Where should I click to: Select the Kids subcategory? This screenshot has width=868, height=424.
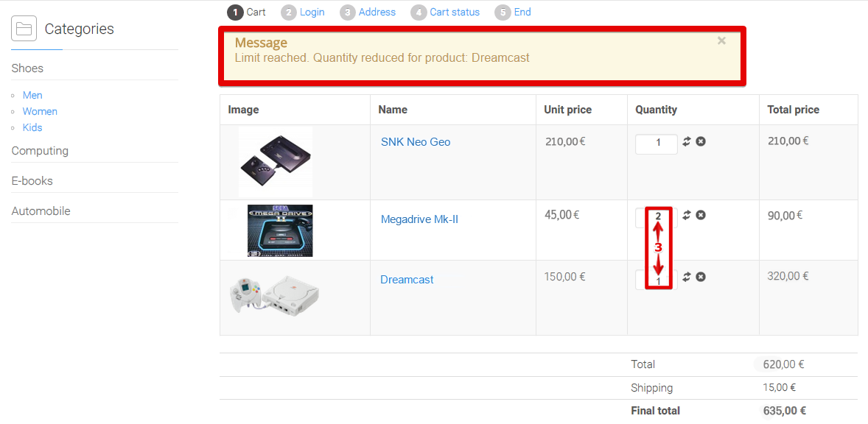point(32,127)
